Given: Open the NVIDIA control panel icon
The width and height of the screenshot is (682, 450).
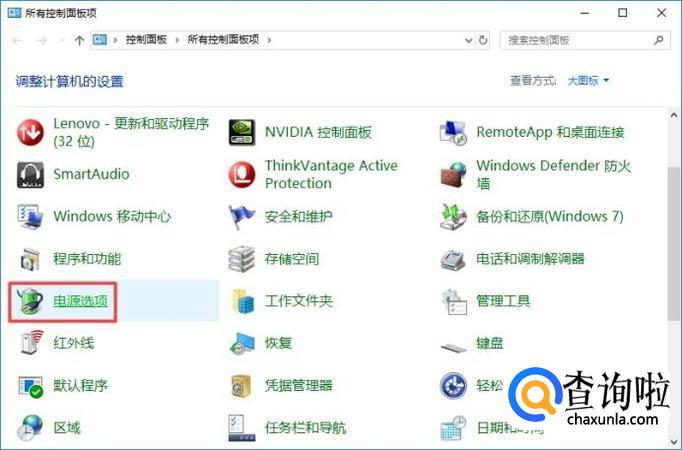Looking at the screenshot, I should click(x=242, y=132).
